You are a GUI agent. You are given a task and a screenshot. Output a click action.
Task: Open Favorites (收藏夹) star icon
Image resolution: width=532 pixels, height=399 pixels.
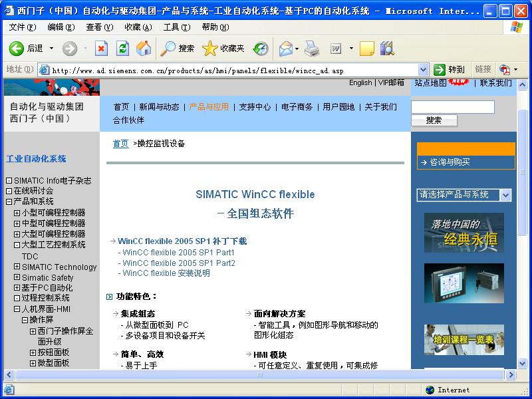[210, 49]
